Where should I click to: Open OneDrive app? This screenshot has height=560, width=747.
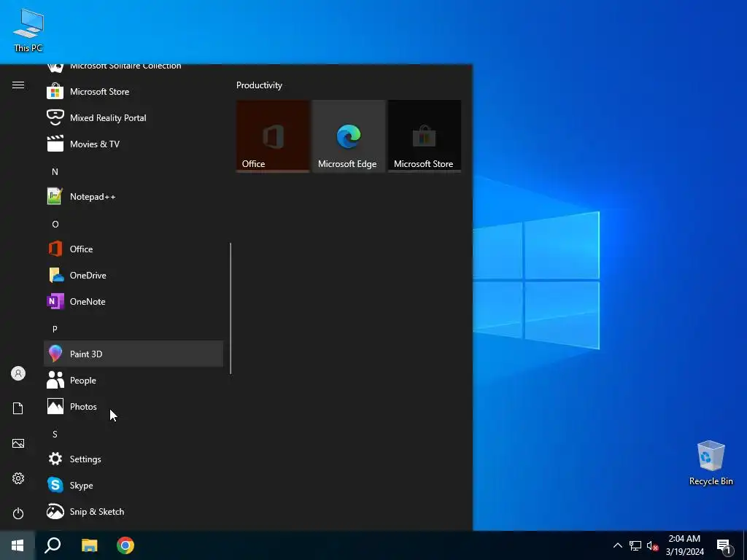[133, 275]
